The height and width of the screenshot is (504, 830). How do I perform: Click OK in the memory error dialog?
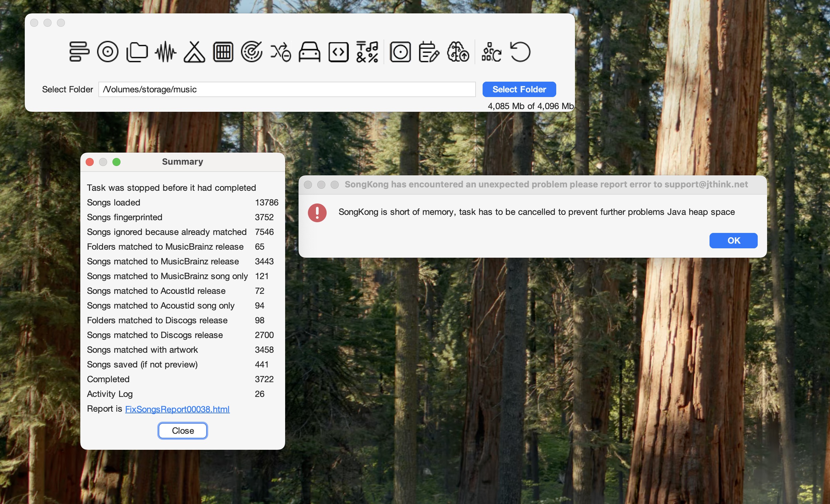[x=733, y=241]
